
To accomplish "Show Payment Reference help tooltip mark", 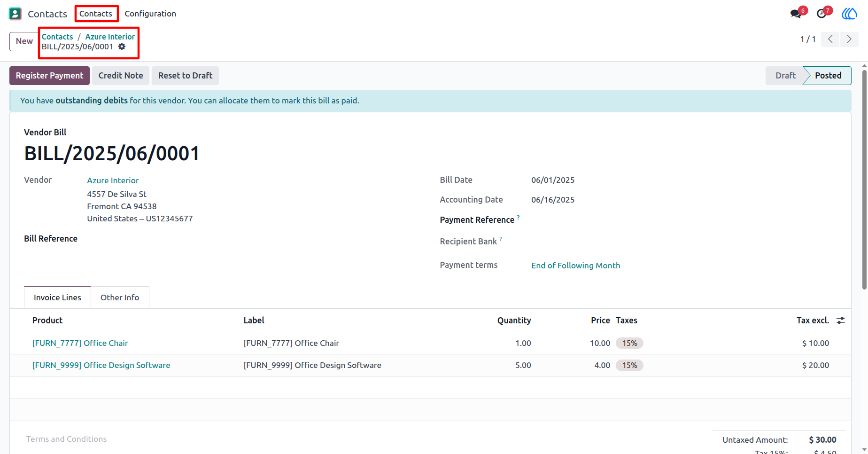I will tap(519, 217).
